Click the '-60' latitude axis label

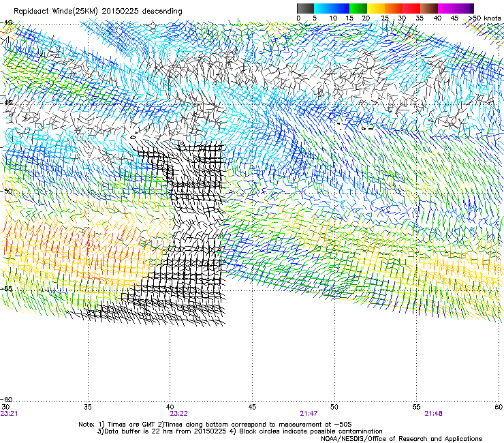6,399
